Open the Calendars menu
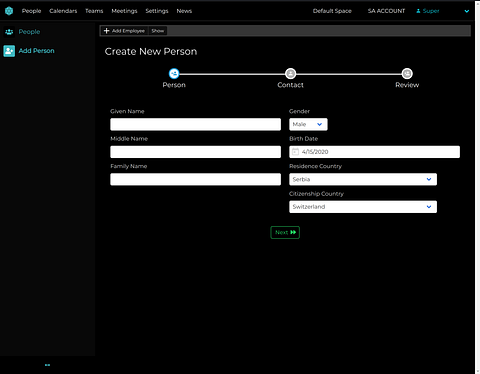480x374 pixels. click(63, 11)
